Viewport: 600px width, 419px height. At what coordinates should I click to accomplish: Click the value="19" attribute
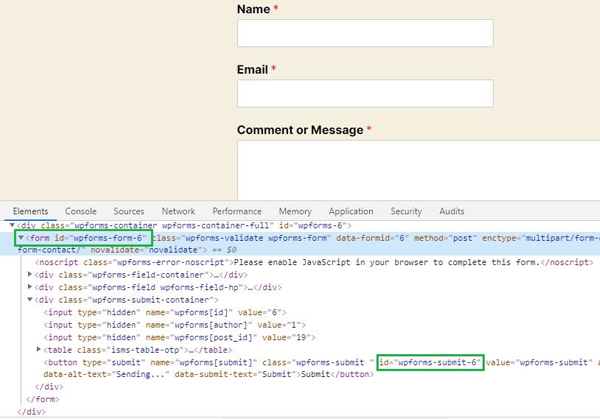[x=286, y=337]
